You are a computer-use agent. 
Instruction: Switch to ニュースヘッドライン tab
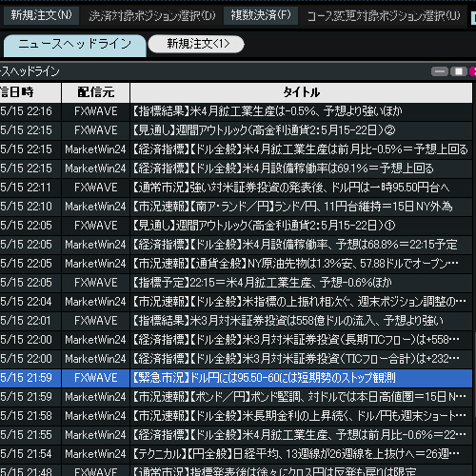pyautogui.click(x=75, y=45)
